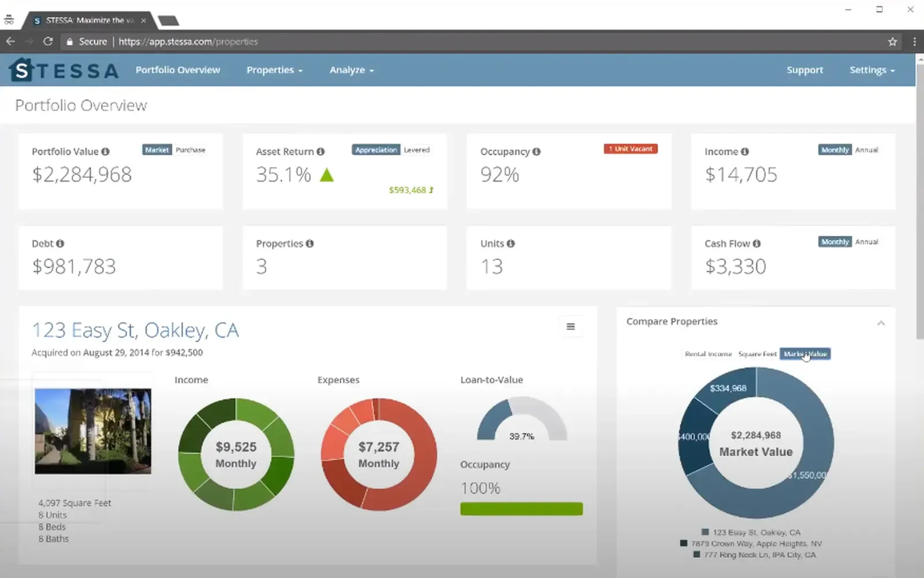Click the 4,097 Square Feet text

[75, 503]
